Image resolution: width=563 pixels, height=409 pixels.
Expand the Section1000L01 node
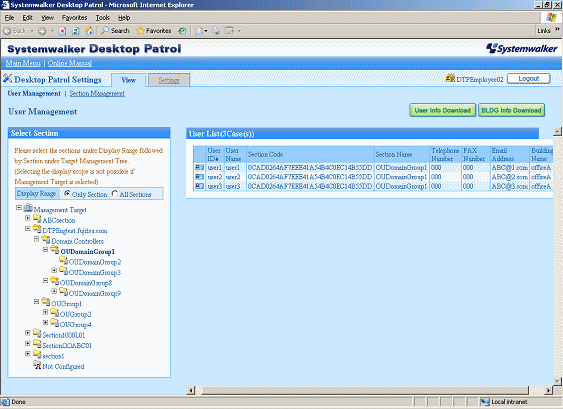(28, 333)
